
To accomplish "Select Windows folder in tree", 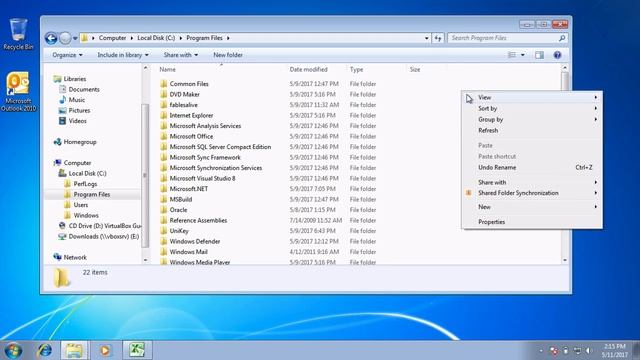I will pyautogui.click(x=86, y=216).
